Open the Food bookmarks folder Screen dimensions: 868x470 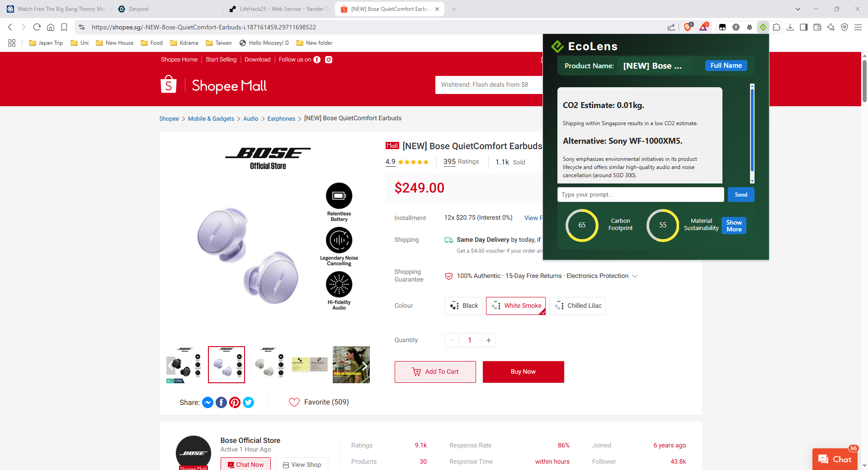coord(151,43)
